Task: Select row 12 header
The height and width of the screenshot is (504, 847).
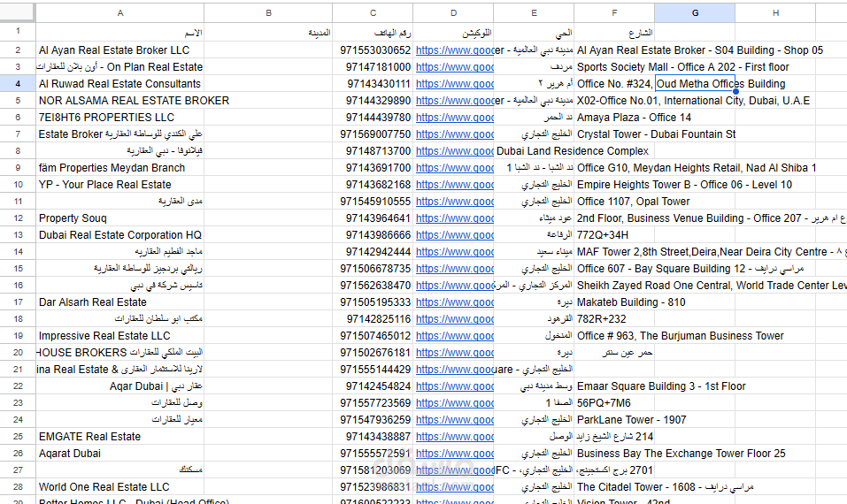Action: tap(18, 218)
